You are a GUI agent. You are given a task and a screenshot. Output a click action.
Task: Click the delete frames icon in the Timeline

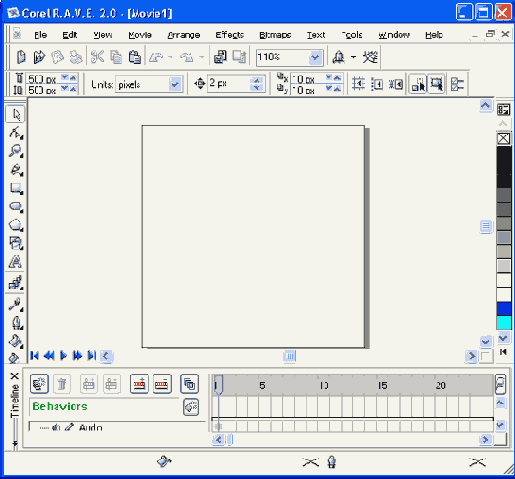coord(162,384)
